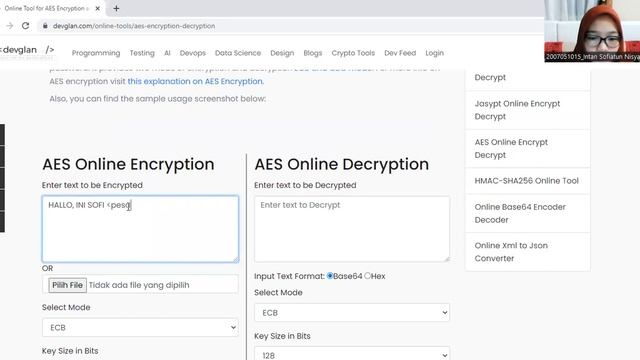640x360 pixels.
Task: Open the Blogs menu item
Action: tap(313, 53)
